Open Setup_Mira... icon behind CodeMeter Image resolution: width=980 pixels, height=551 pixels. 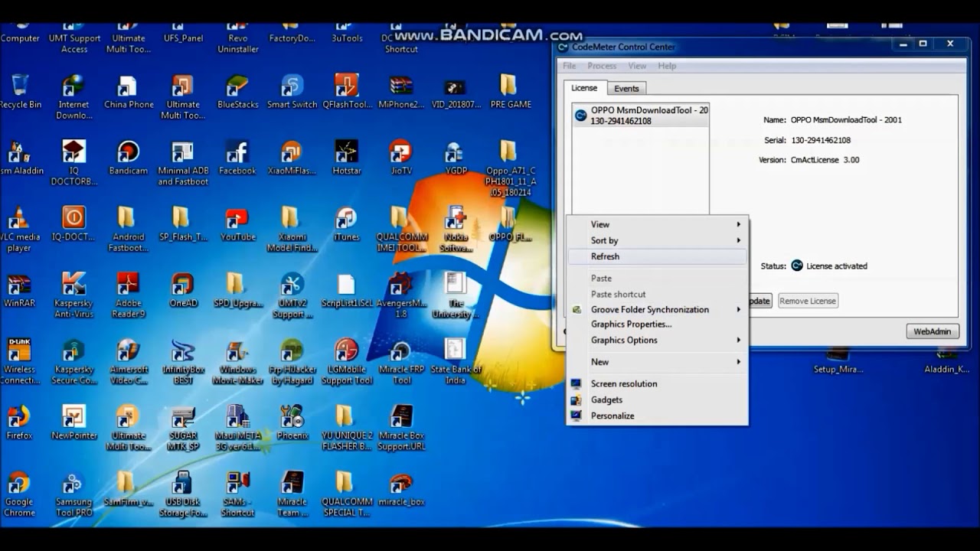[x=838, y=361]
